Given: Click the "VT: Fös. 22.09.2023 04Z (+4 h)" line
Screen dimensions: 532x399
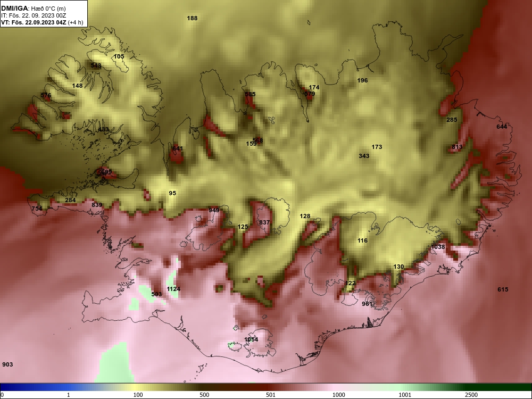Looking at the screenshot, I should click(42, 22).
